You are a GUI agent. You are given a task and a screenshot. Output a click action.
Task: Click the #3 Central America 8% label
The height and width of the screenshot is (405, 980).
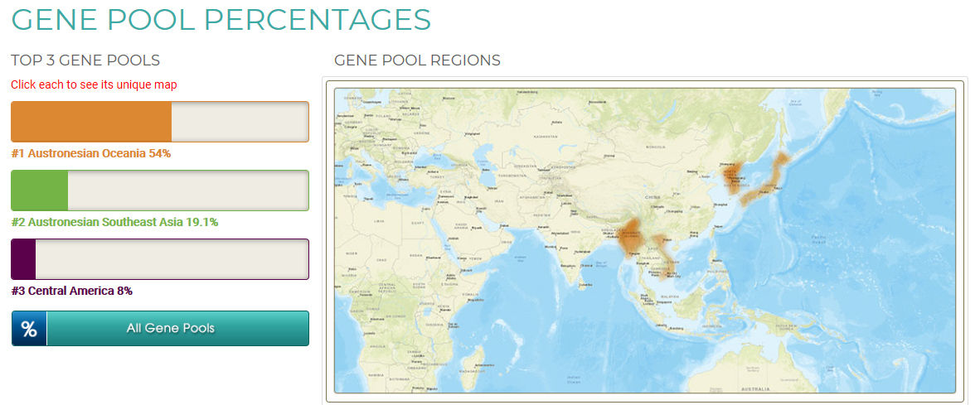[72, 291]
